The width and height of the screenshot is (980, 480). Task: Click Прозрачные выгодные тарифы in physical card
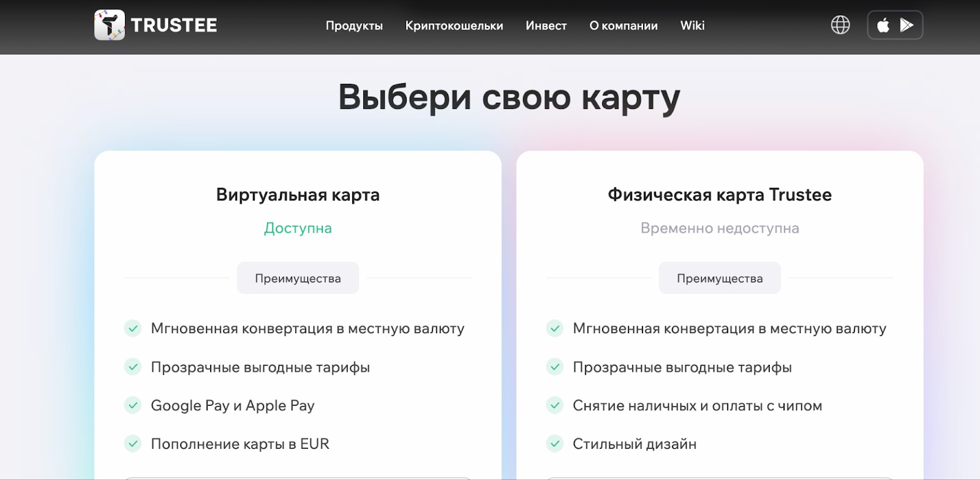(x=682, y=367)
